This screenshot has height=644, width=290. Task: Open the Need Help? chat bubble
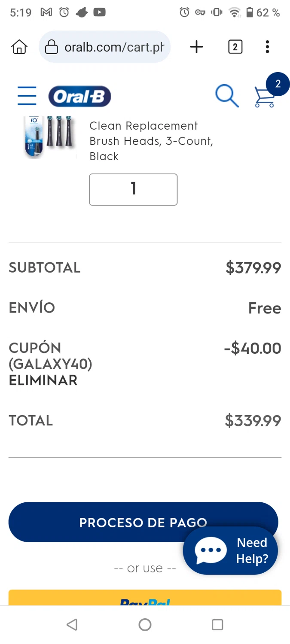(x=231, y=550)
